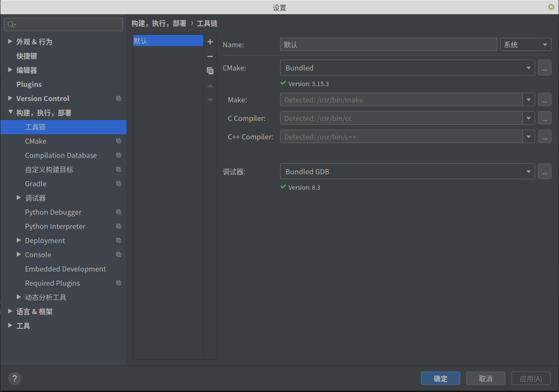The height and width of the screenshot is (392, 559).
Task: Expand the 语言 & 框架 section
Action: pos(10,311)
